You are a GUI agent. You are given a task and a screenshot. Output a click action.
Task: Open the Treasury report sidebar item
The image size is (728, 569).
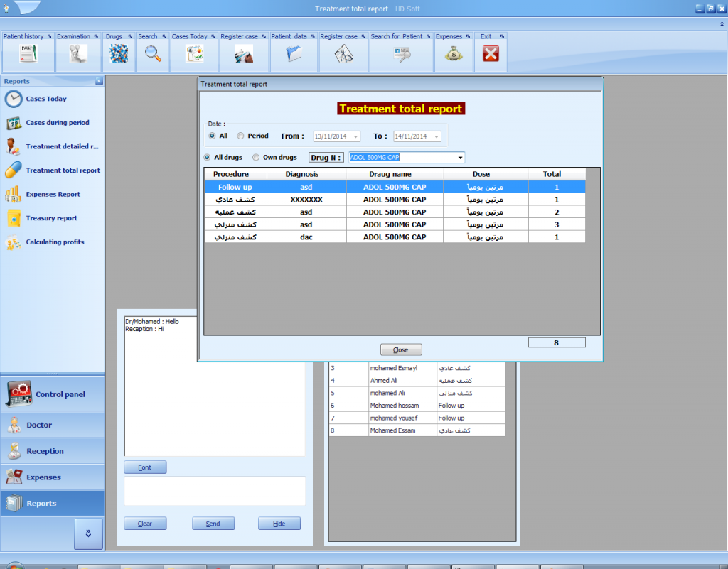(51, 218)
